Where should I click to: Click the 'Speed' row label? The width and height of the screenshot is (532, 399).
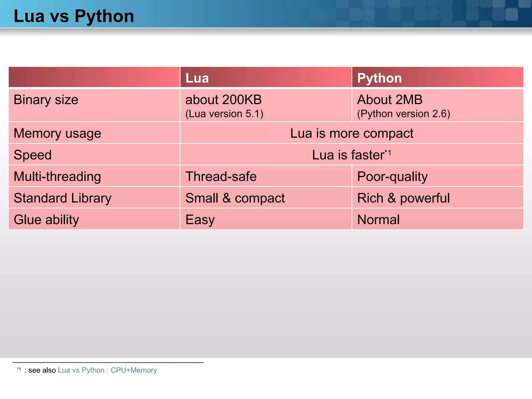[33, 155]
